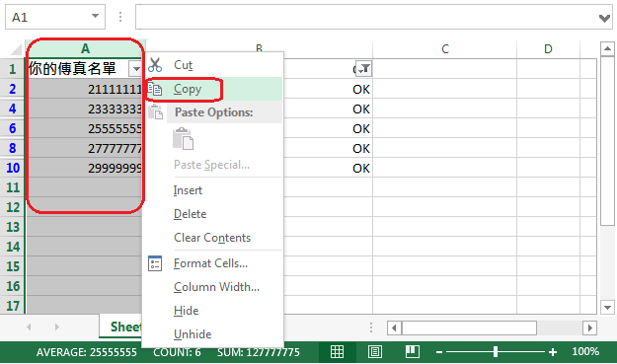Click cell with 25555555

(x=85, y=128)
